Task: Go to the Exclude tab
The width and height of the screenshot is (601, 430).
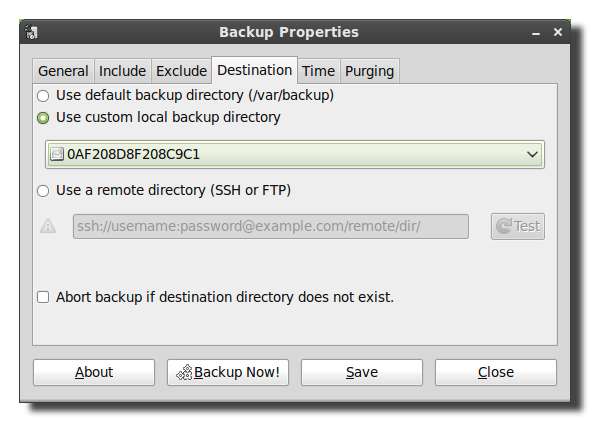Action: click(x=181, y=71)
